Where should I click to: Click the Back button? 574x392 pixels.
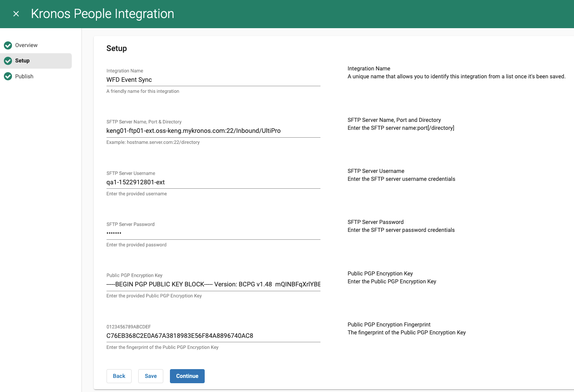[119, 376]
